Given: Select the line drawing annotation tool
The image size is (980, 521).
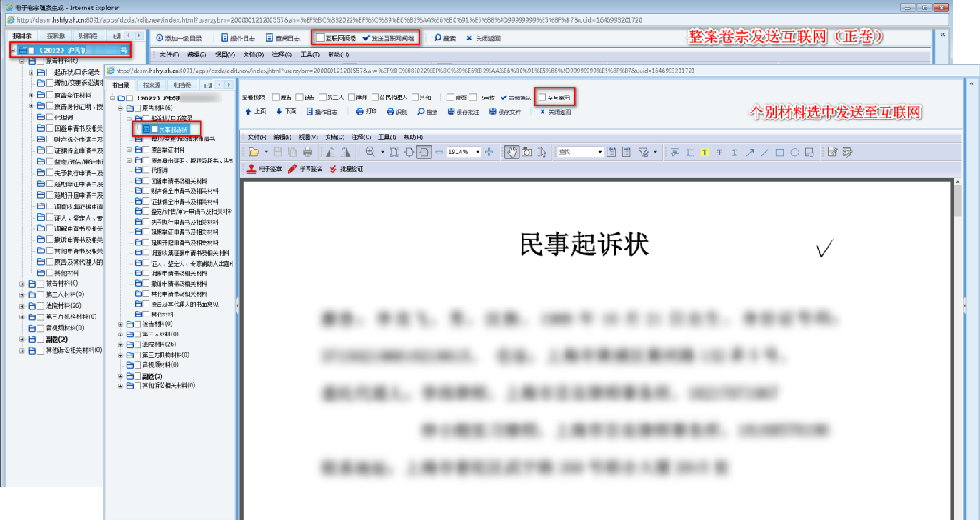Looking at the screenshot, I should point(764,152).
